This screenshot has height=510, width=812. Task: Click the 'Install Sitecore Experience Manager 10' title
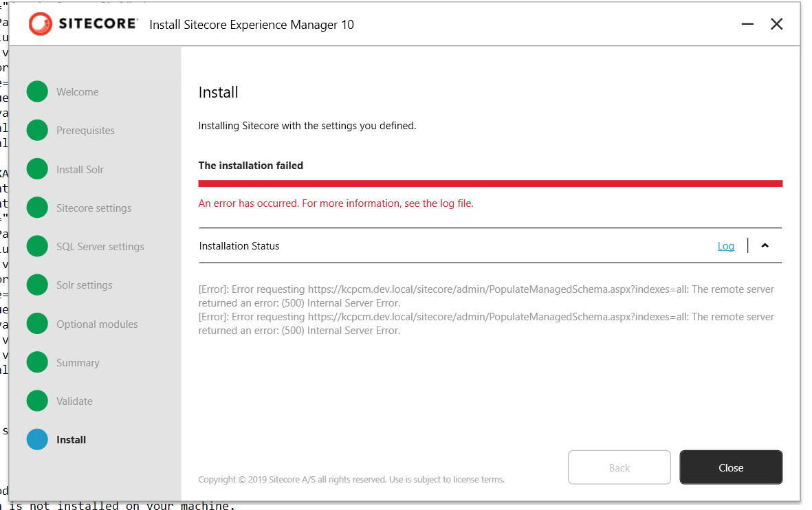pyautogui.click(x=252, y=25)
